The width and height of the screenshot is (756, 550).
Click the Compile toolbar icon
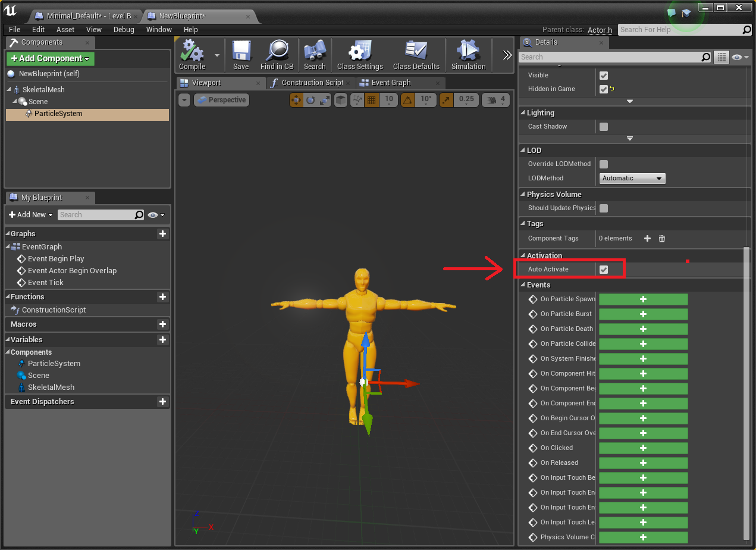point(192,52)
